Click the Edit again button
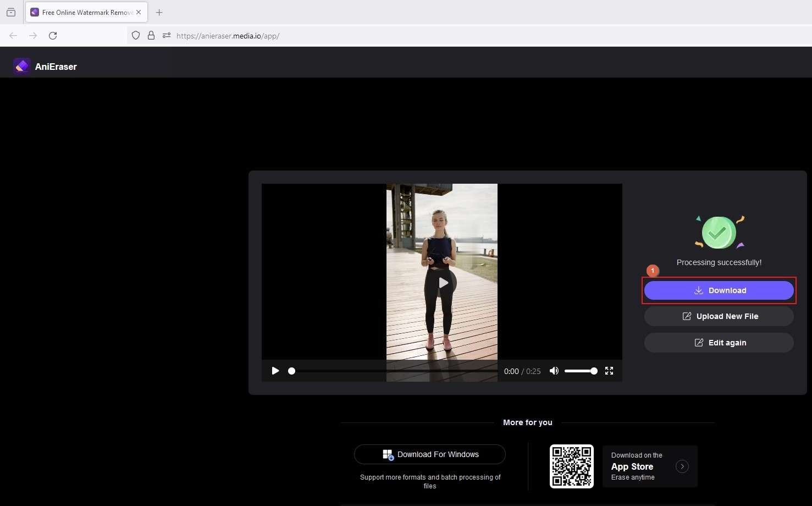 [719, 343]
